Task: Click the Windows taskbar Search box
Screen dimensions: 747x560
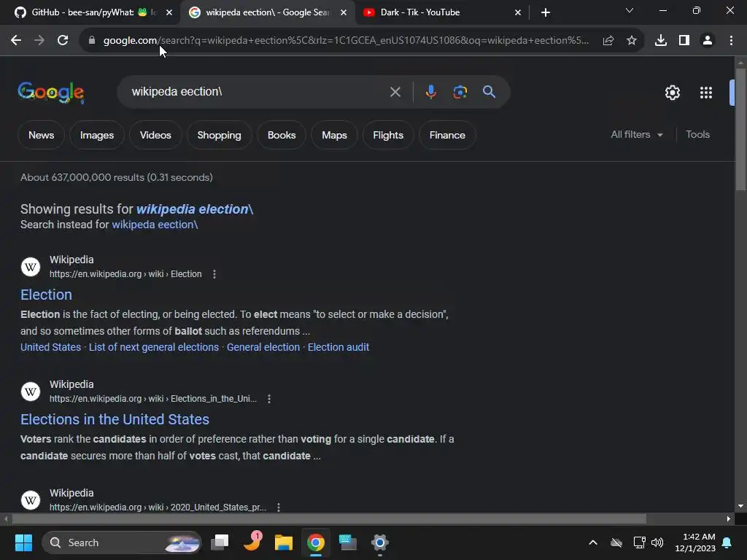Action: [122, 542]
